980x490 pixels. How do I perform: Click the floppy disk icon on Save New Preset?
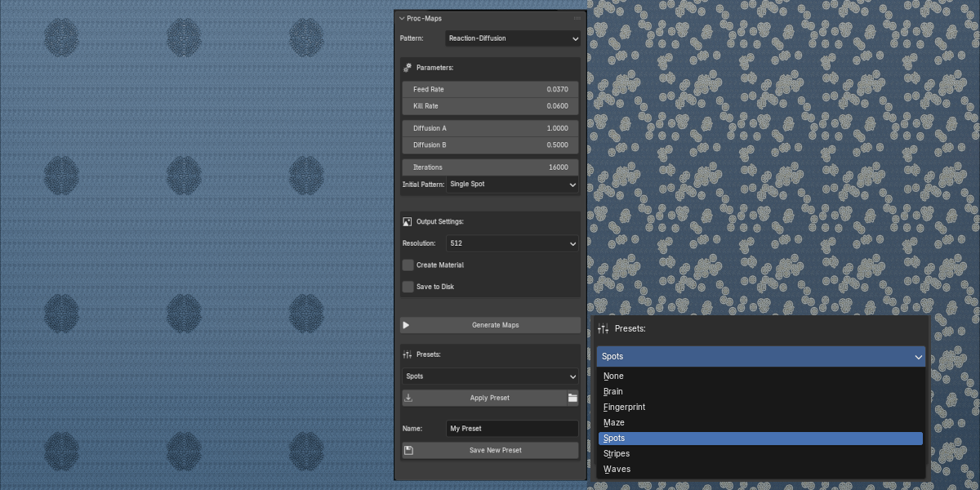point(408,450)
